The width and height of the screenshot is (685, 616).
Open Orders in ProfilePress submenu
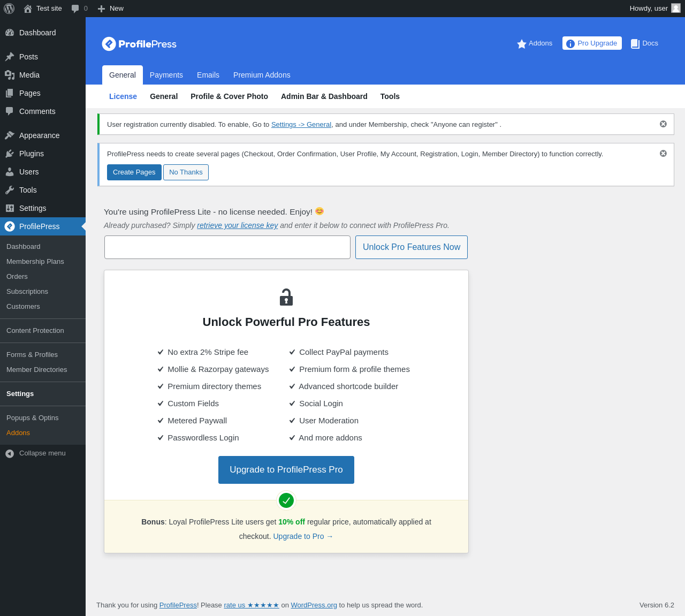pyautogui.click(x=17, y=277)
